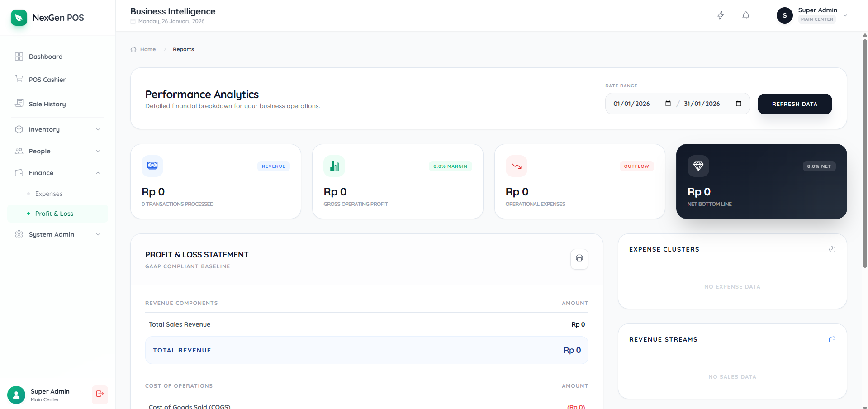Select the Profit & Loss menu item
868x409 pixels.
click(x=54, y=213)
